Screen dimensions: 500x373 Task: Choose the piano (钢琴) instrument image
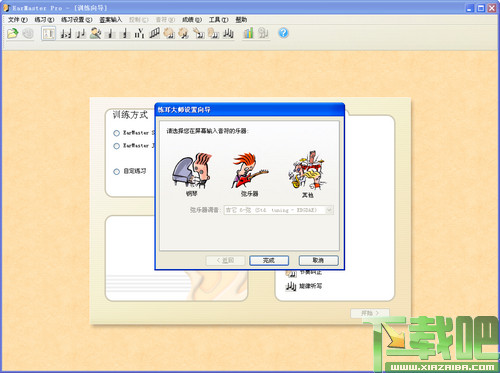191,171
